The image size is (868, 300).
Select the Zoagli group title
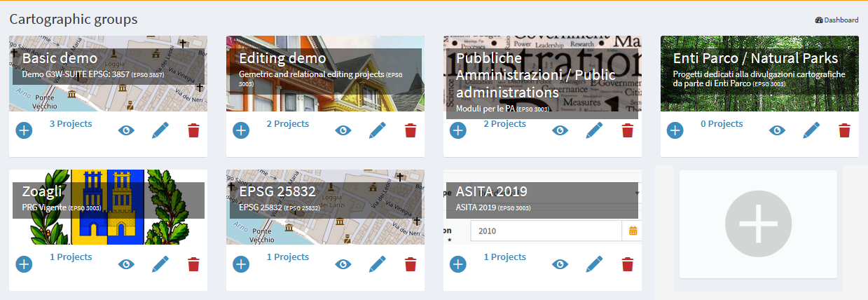point(42,191)
